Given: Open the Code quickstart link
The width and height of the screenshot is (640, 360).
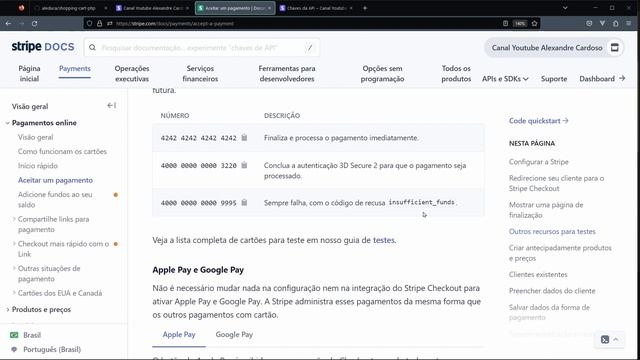Looking at the screenshot, I should [538, 121].
